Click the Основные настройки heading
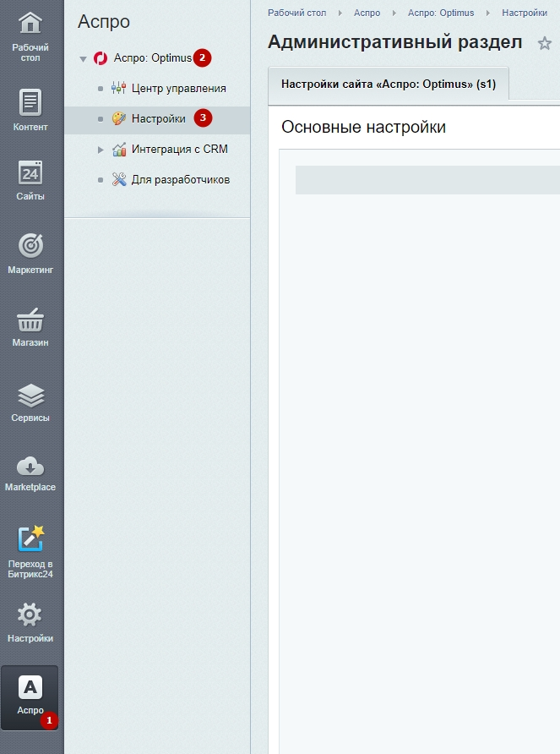 (x=364, y=127)
